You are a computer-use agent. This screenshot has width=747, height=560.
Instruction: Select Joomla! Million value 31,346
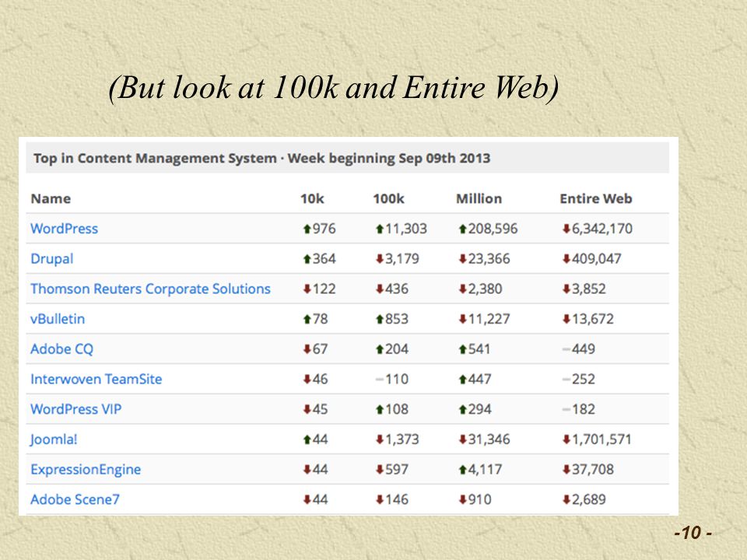pyautogui.click(x=489, y=439)
